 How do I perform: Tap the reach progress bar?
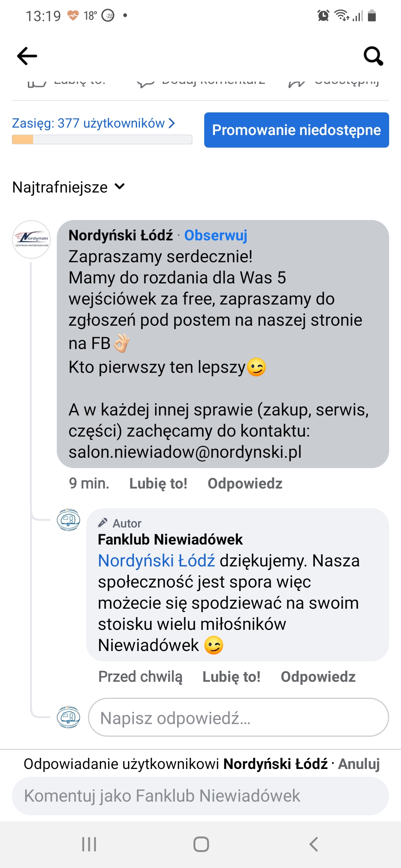pyautogui.click(x=102, y=139)
